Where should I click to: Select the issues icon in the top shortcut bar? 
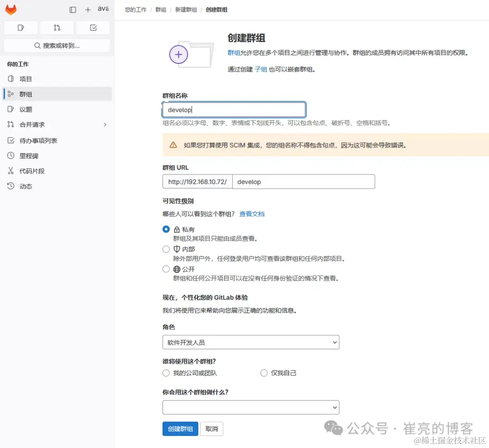[20, 28]
